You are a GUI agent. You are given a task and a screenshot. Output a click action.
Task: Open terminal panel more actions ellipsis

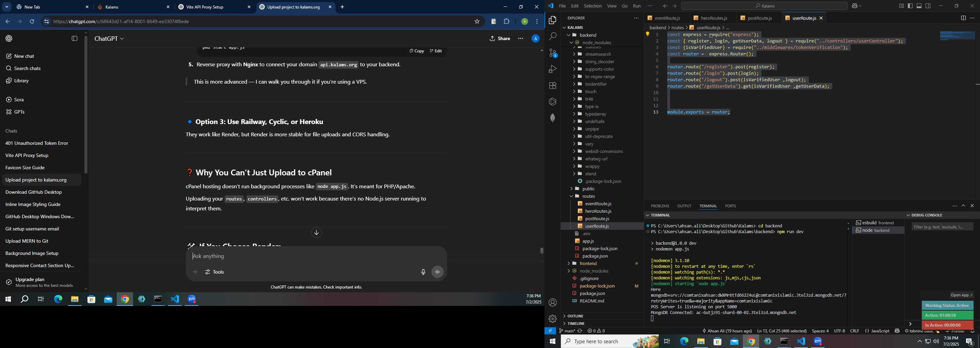[954, 206]
